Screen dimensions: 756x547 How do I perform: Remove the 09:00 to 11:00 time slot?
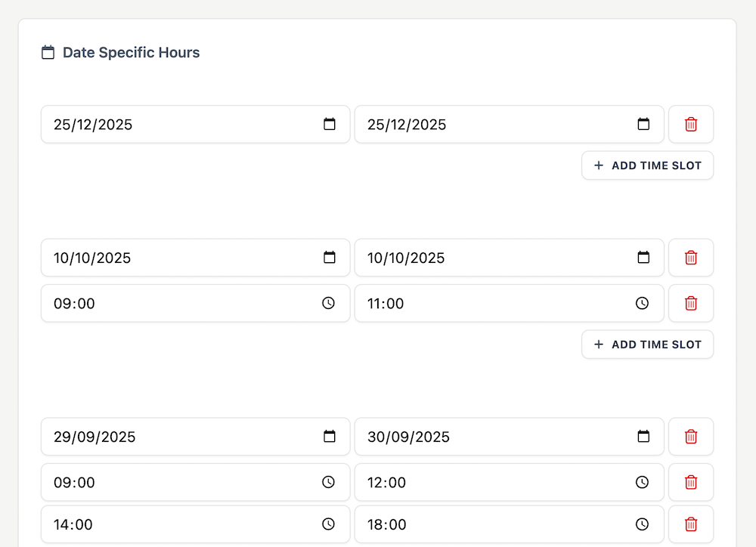(x=690, y=303)
